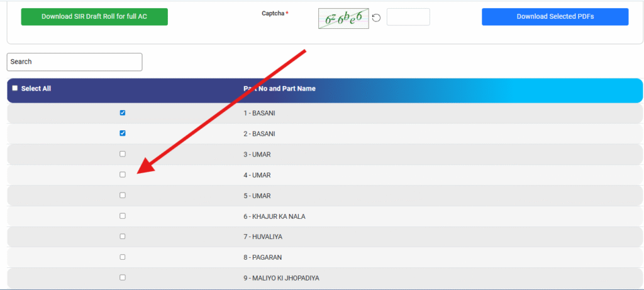Click Download SIR Draft Roll for full AC
The width and height of the screenshot is (644, 290).
94,17
